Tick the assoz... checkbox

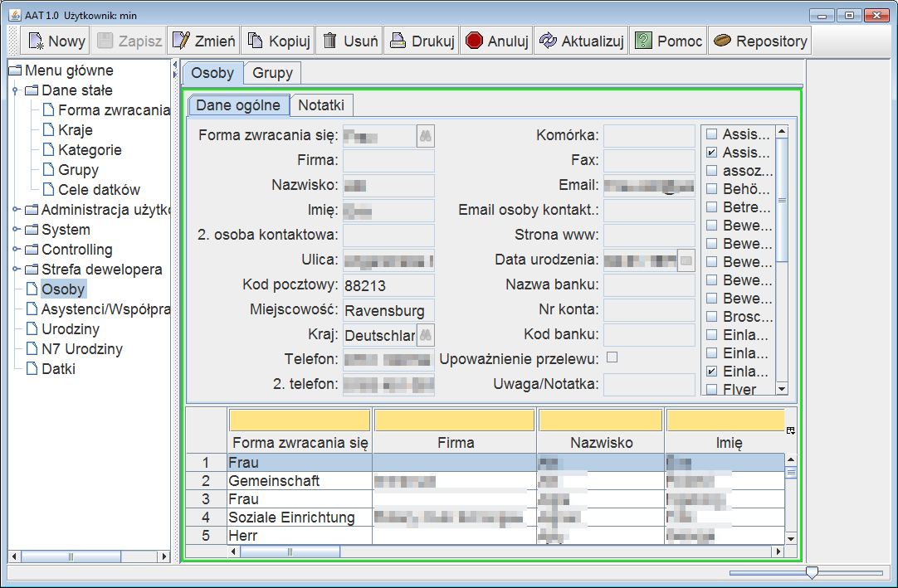click(x=712, y=171)
